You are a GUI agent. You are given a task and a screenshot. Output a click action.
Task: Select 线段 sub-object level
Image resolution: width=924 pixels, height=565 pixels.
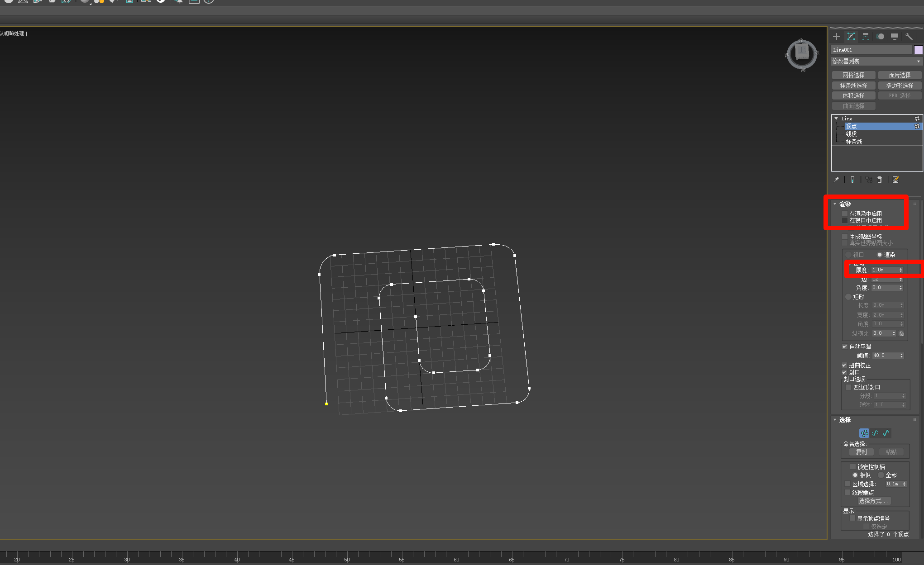(851, 134)
